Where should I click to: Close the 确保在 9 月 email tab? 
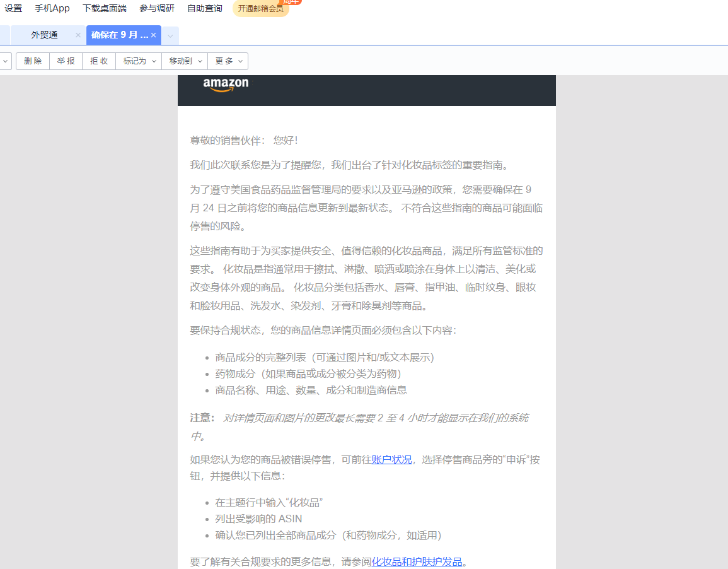pyautogui.click(x=154, y=35)
